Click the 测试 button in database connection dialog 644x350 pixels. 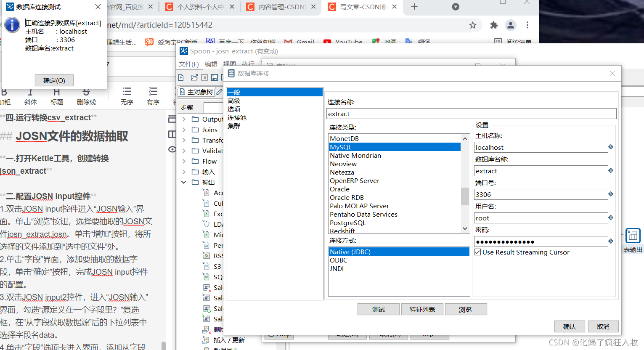coord(378,309)
